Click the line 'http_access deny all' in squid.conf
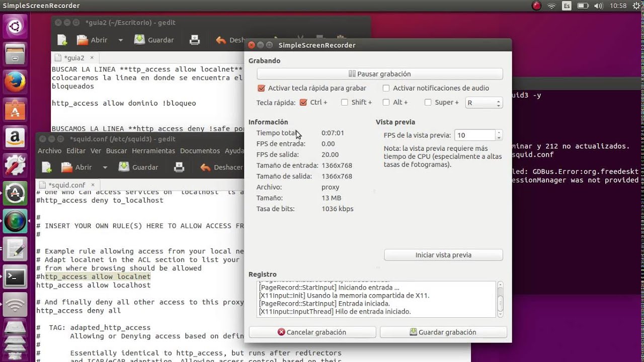Screen dimensions: 644x362 click(78, 311)
